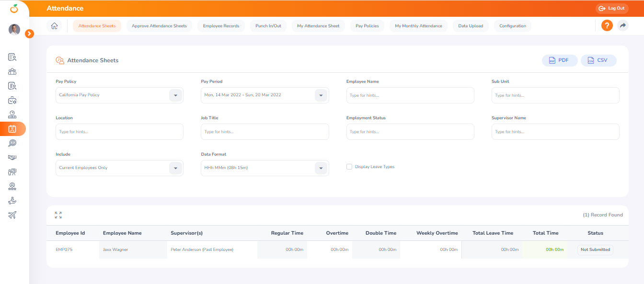Open the Pay Policy dropdown
The width and height of the screenshot is (644, 284).
[x=175, y=95]
